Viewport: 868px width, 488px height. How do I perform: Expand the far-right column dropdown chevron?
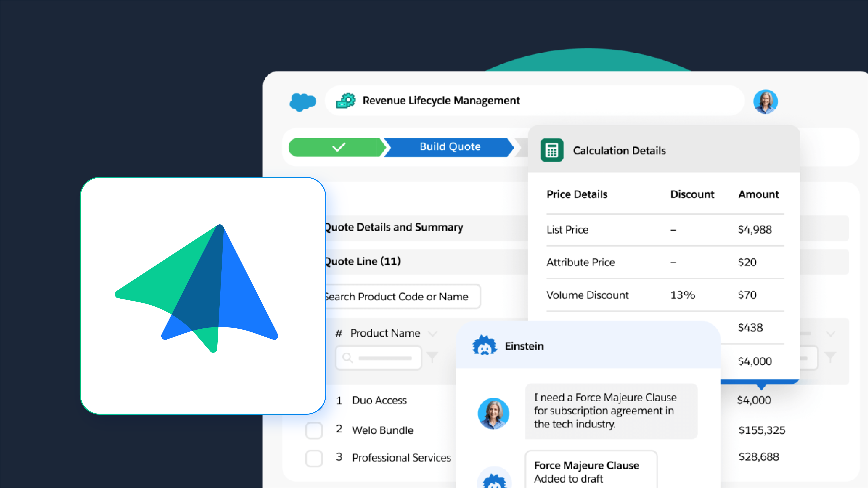[831, 334]
